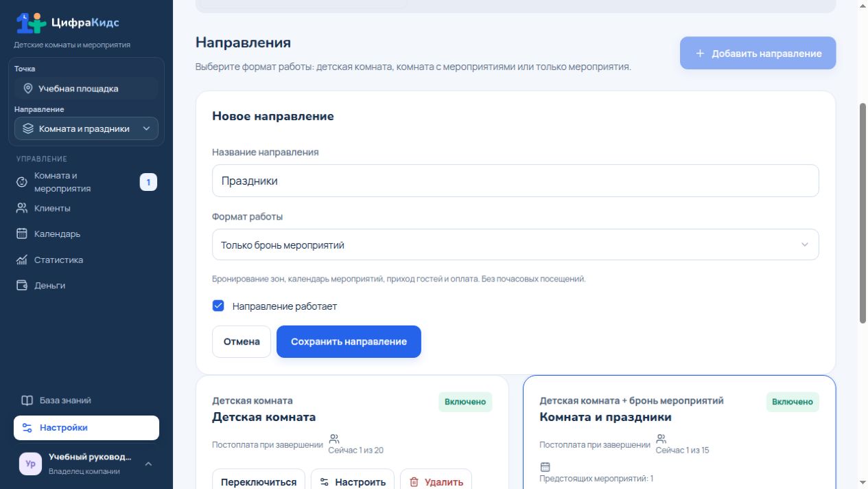Click the notification badge showing 1
The height and width of the screenshot is (489, 868).
pyautogui.click(x=148, y=182)
